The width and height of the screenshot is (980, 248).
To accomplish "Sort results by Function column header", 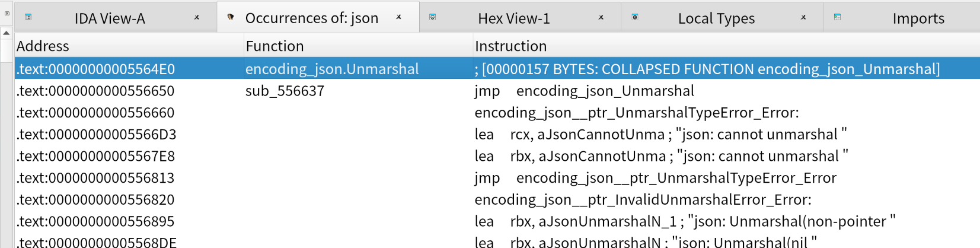I will [274, 46].
